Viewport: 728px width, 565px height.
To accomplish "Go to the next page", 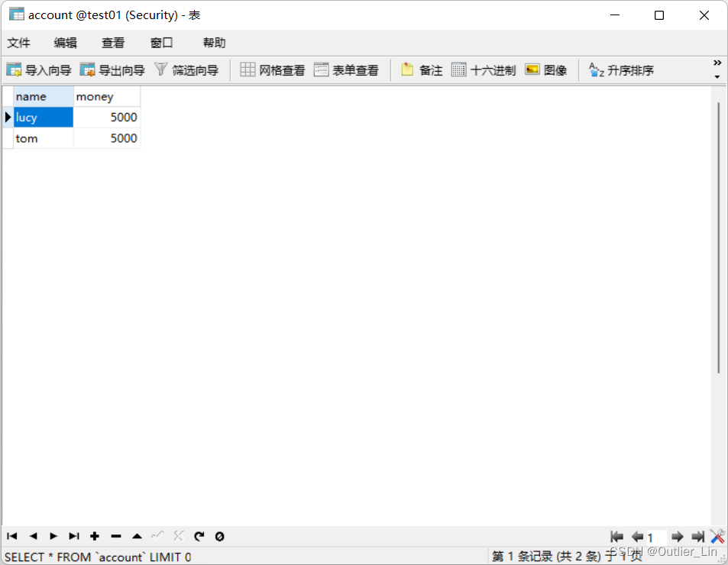I will (678, 537).
